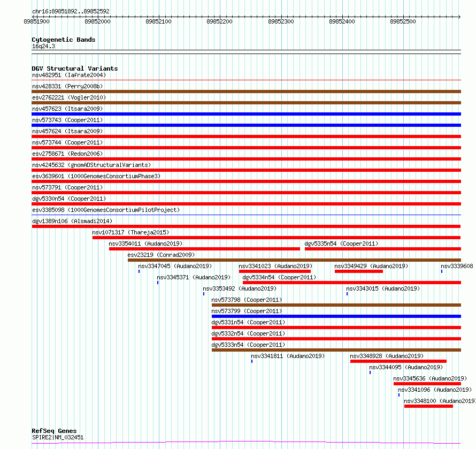Select esv3639601 (1000GenomesConsortiumPhase3) label
The image size is (476, 449).
96,176
